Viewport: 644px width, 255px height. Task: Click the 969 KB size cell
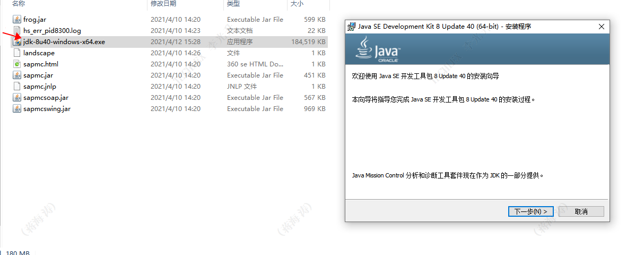tap(315, 109)
